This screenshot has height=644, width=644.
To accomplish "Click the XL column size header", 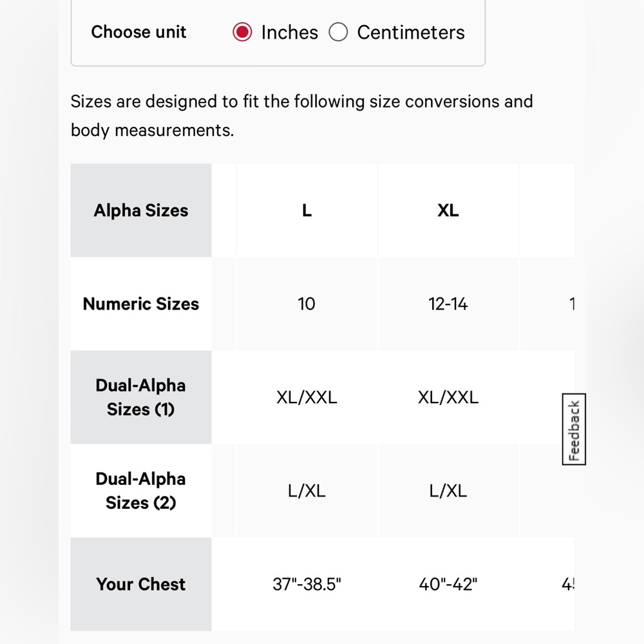I will 448,211.
